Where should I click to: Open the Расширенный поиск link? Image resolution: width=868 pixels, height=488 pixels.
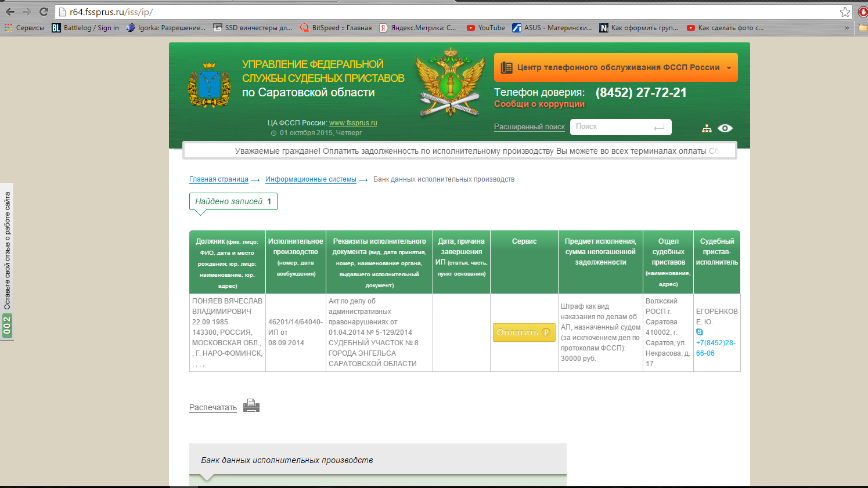pyautogui.click(x=529, y=127)
